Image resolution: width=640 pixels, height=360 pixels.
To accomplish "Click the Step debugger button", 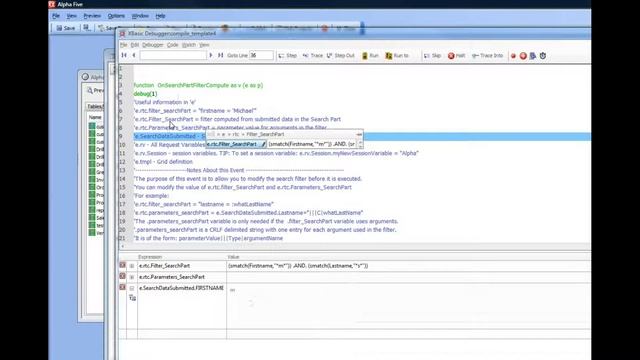I will click(287, 56).
